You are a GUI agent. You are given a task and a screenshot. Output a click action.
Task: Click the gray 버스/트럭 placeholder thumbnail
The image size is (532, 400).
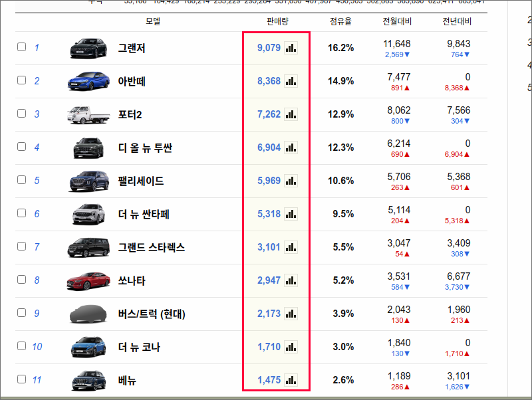(x=88, y=314)
